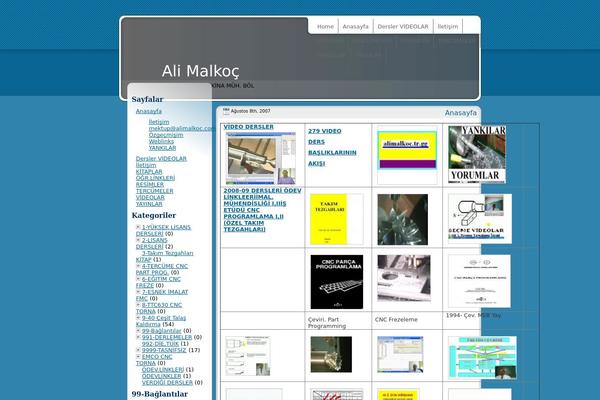Viewport: 600px width, 400px height.
Task: Expand the 2-LİSANS DERSLERİ category
Action: tap(138, 240)
